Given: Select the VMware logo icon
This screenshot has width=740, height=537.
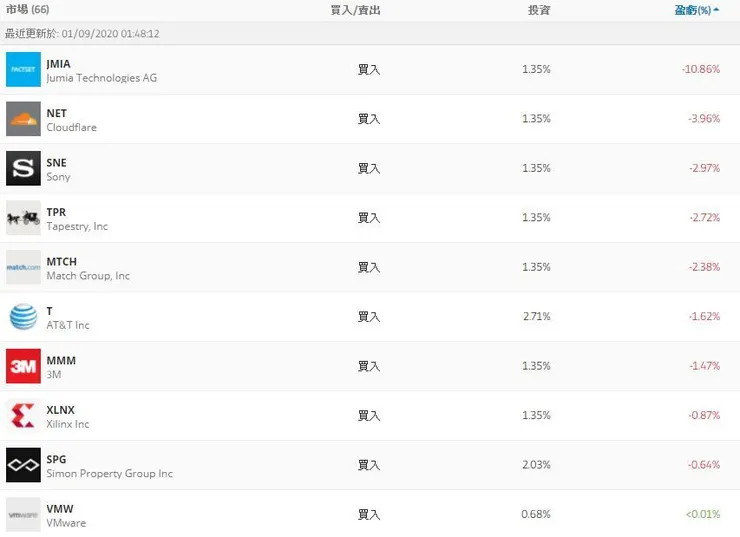Looking at the screenshot, I should pos(23,515).
